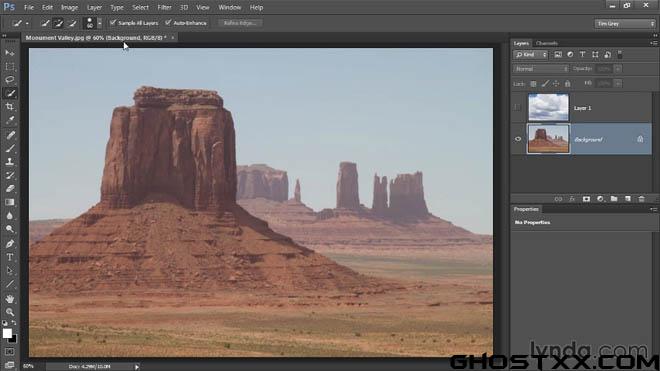Image resolution: width=660 pixels, height=371 pixels.
Task: Open the Kind layer filter dropdown
Action: coord(530,55)
